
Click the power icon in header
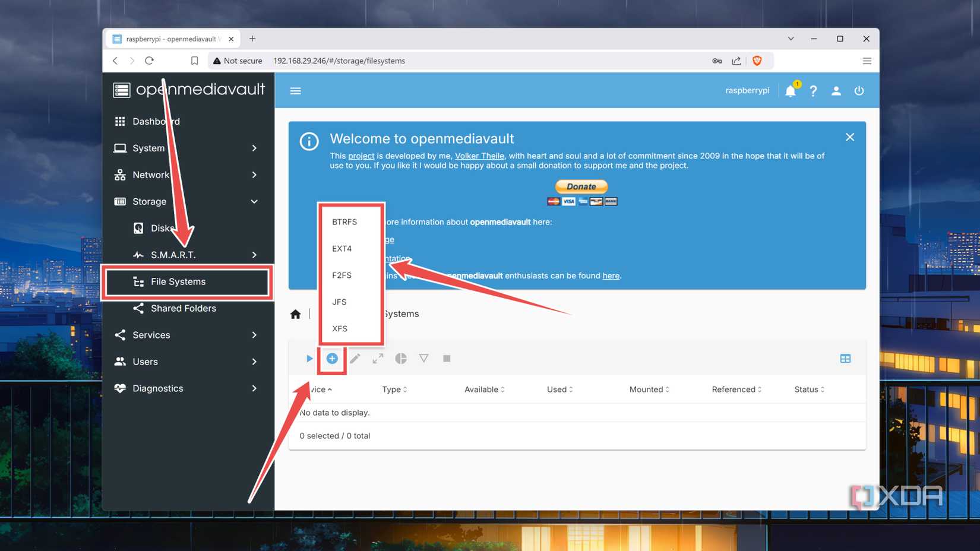859,91
